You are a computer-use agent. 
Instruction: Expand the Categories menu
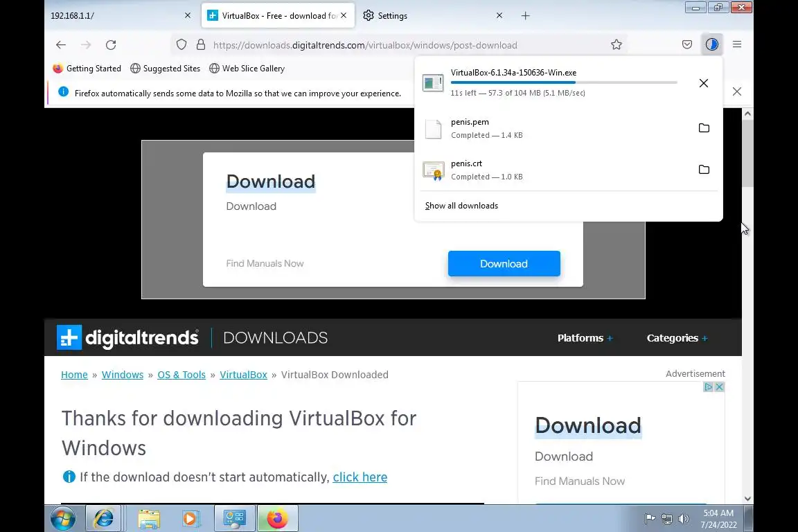[x=677, y=338]
